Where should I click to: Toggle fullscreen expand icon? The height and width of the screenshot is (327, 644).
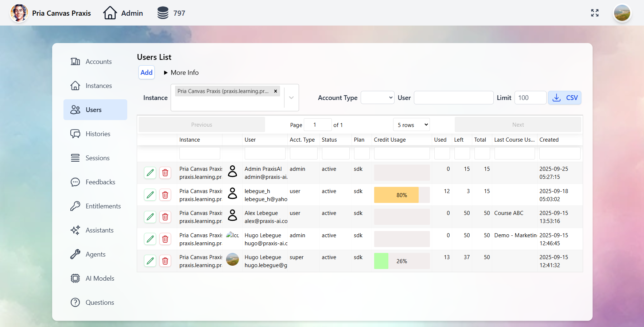pyautogui.click(x=595, y=13)
